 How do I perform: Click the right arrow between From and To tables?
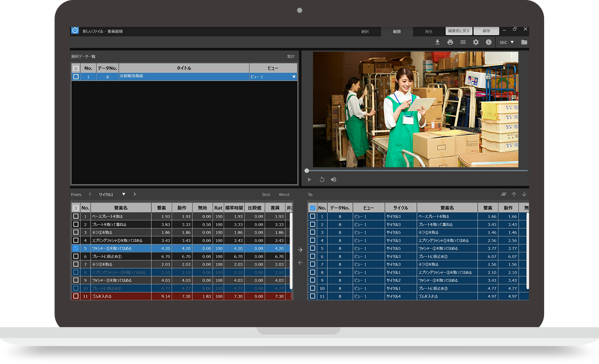[300, 250]
